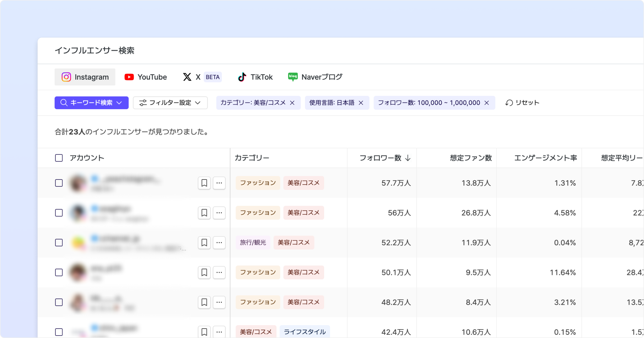This screenshot has width=644, height=338.
Task: Open the Naverブログ tab
Action: point(315,77)
